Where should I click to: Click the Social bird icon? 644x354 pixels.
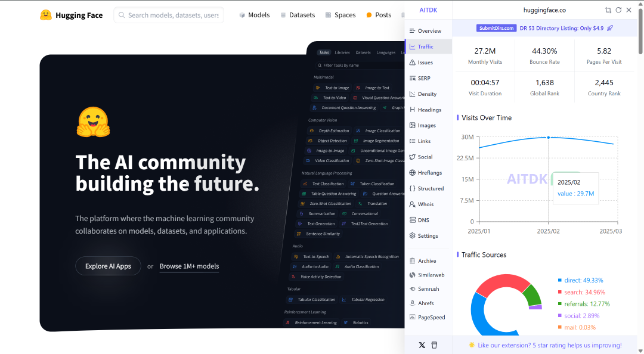click(x=413, y=157)
